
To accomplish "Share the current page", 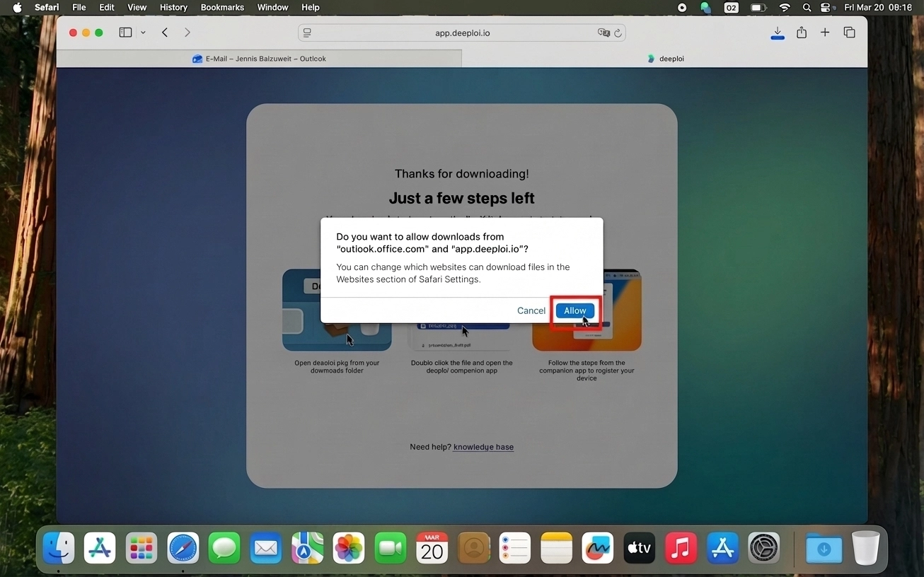I will [x=802, y=33].
